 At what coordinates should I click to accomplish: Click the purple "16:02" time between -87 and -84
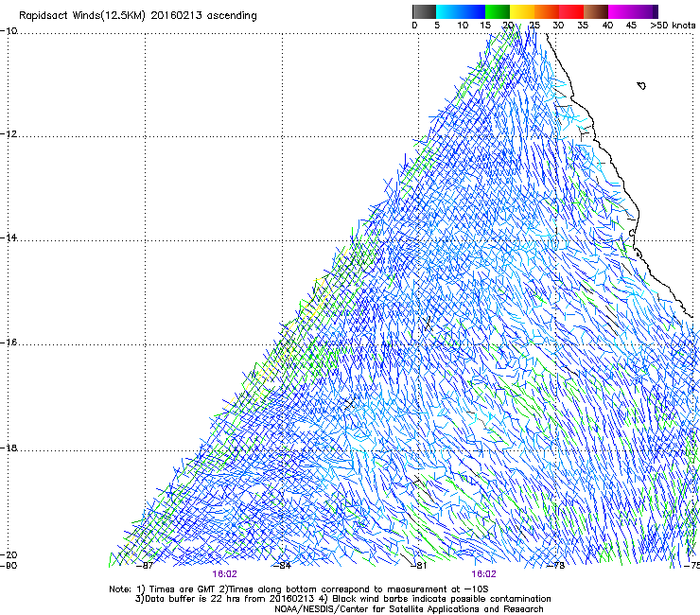(224, 574)
